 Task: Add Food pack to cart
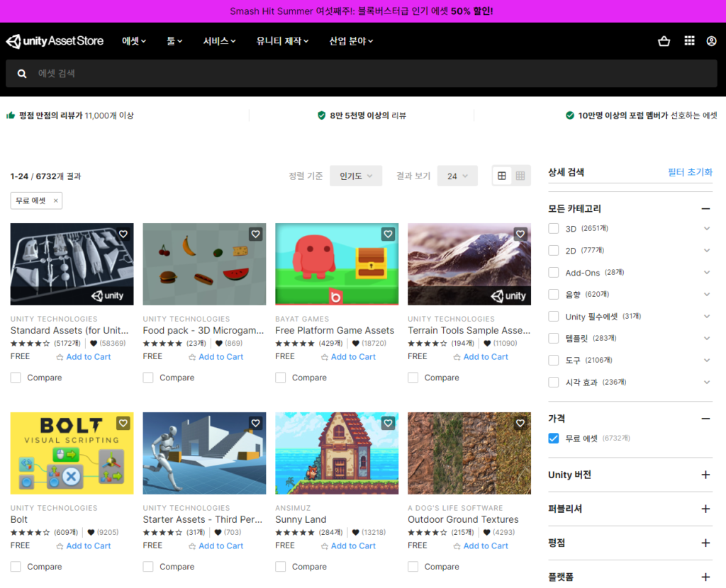click(x=216, y=356)
